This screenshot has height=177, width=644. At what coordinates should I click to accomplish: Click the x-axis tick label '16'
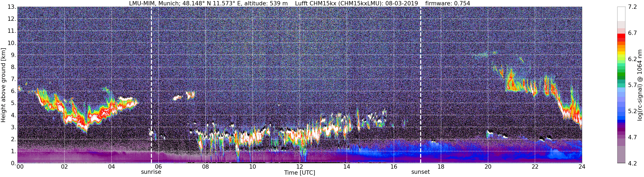pos(394,166)
